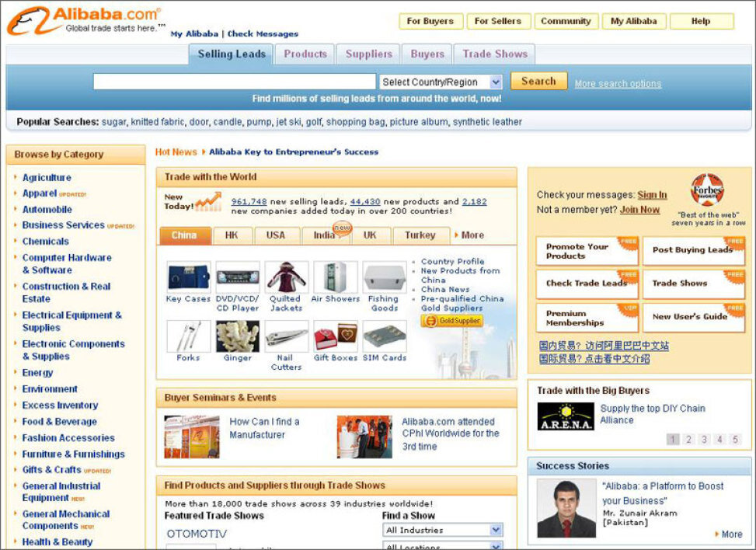Open the All Industries dropdown
Viewport: 756px width, 550px height.
pyautogui.click(x=443, y=530)
